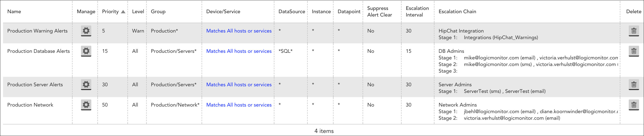The image size is (644, 136).
Task: Open manage gear for Production Warning Alerts
Action: pyautogui.click(x=86, y=31)
